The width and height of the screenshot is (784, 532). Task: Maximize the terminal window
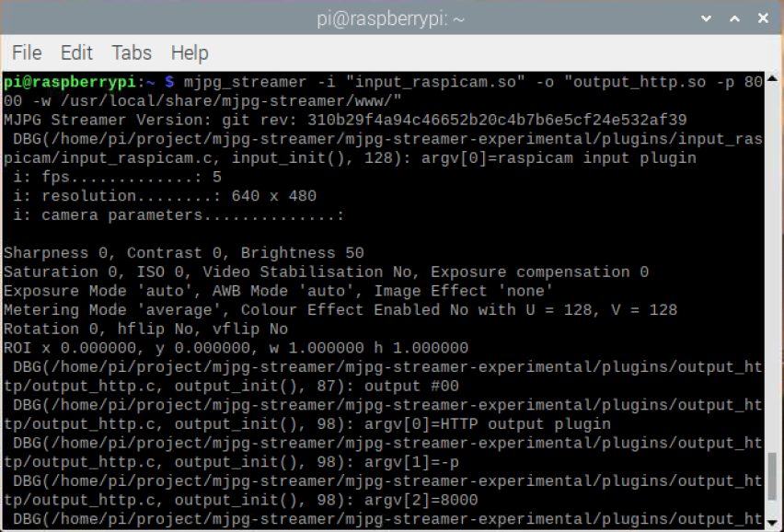click(734, 18)
